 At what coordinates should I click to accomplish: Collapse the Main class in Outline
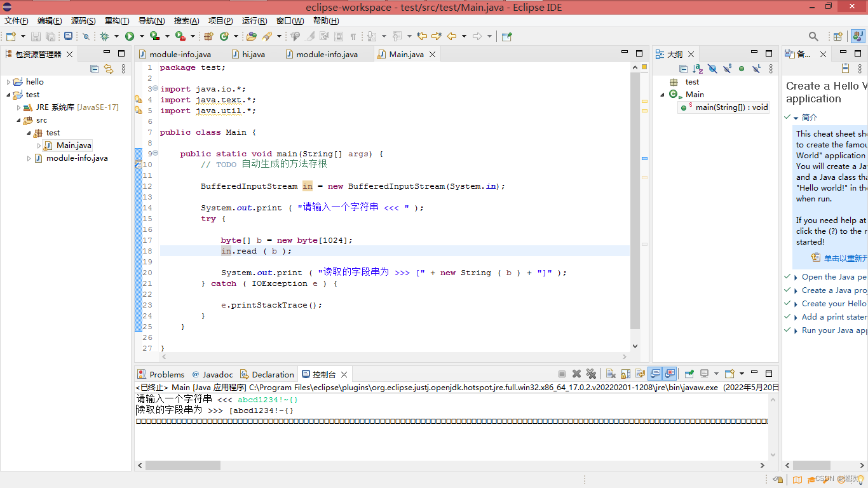click(663, 95)
